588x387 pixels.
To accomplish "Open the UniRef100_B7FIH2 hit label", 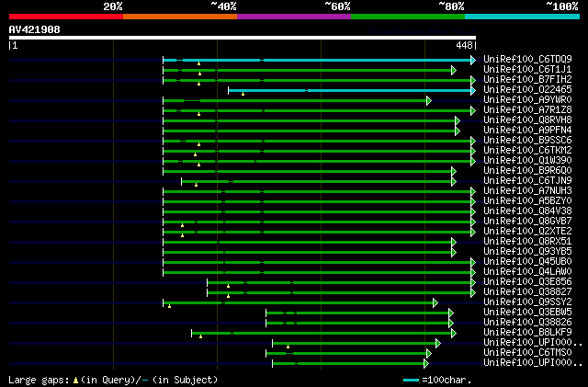I will point(527,80).
